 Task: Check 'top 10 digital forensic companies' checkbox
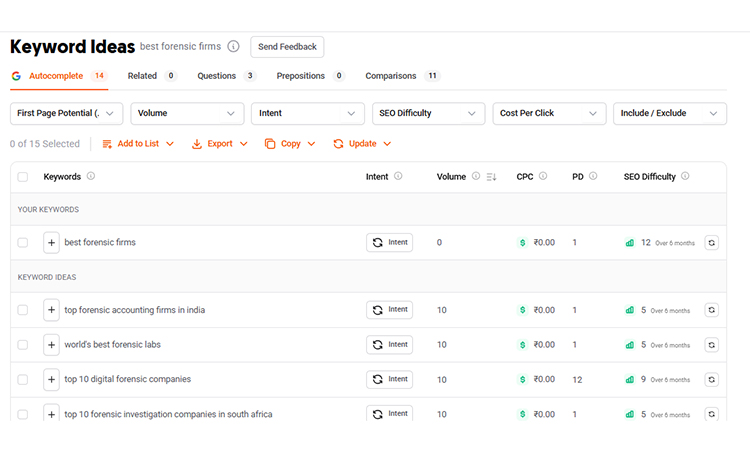tap(22, 379)
